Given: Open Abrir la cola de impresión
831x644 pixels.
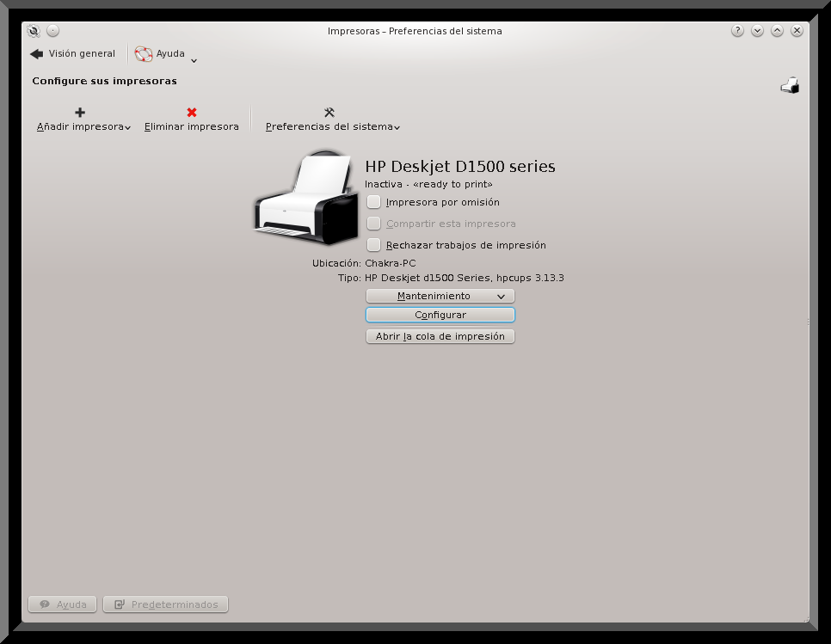Looking at the screenshot, I should [x=440, y=336].
